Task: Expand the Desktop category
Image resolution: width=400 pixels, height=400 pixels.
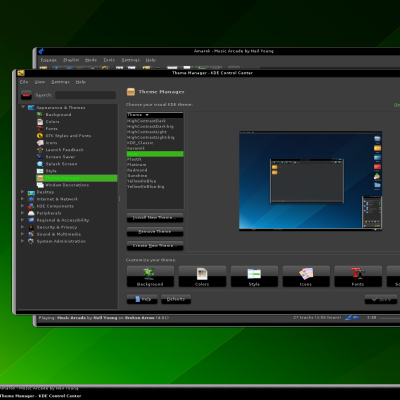Action: point(23,192)
